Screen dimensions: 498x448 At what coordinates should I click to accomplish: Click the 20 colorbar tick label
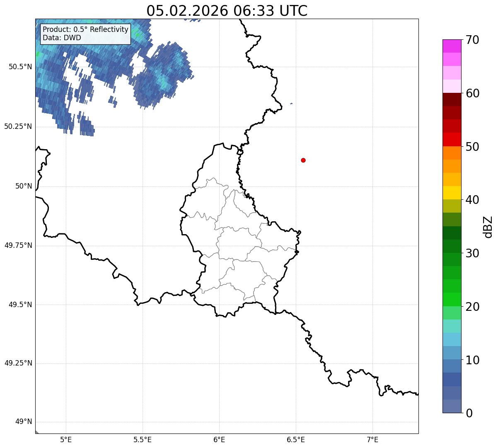(x=472, y=307)
